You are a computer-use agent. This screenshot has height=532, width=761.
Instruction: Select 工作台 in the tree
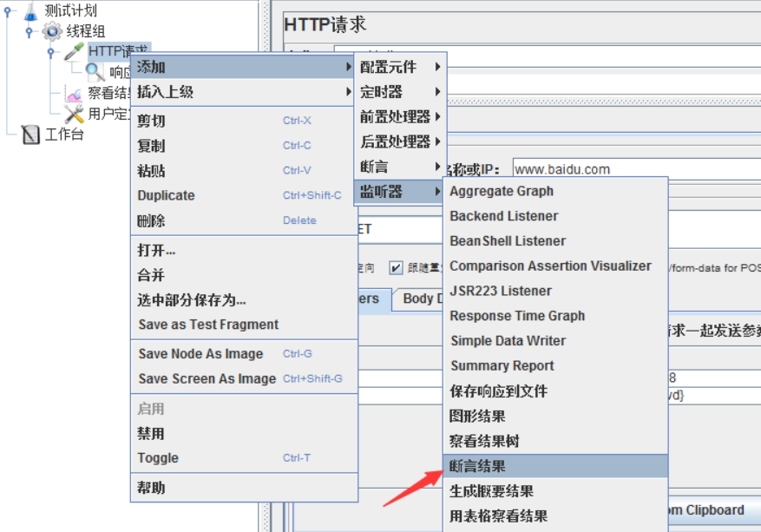pos(64,135)
